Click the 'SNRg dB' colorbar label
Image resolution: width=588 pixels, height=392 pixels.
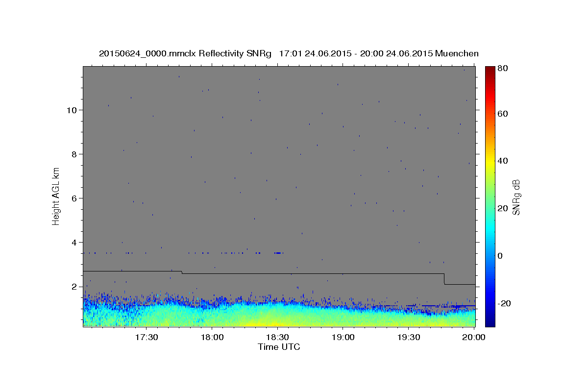point(515,197)
